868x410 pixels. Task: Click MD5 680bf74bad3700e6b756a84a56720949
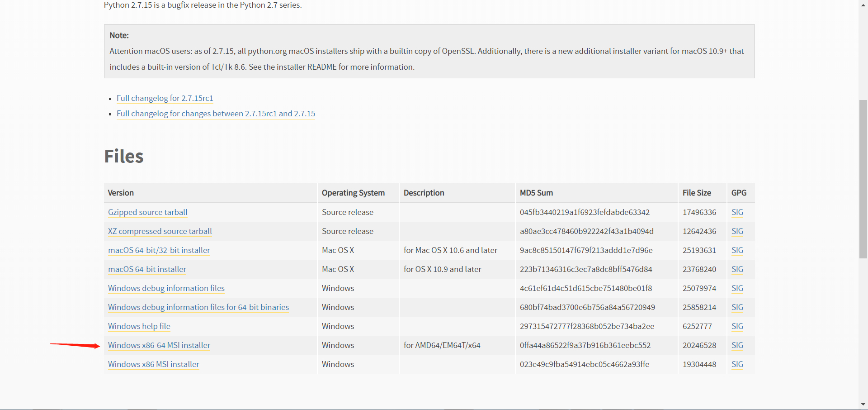tap(587, 307)
